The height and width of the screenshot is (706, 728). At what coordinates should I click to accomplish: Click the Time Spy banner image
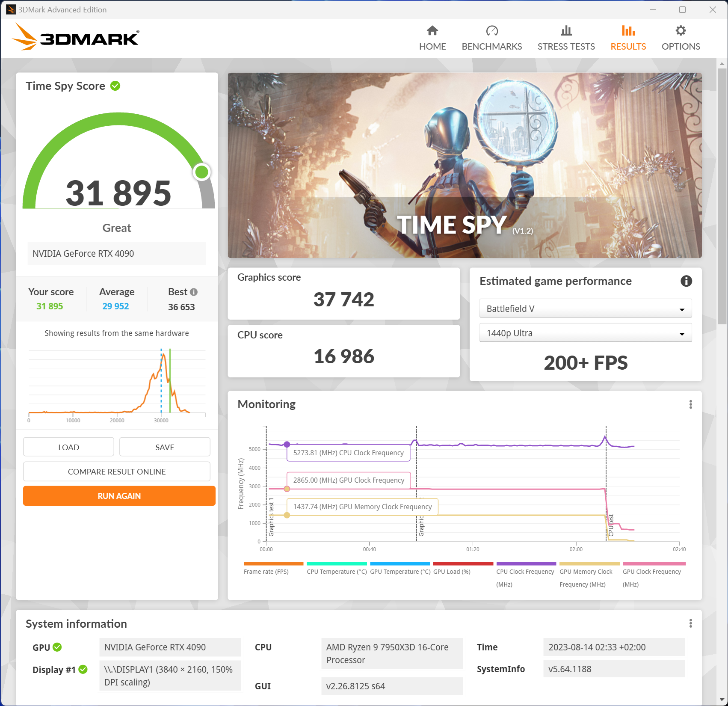(x=465, y=165)
